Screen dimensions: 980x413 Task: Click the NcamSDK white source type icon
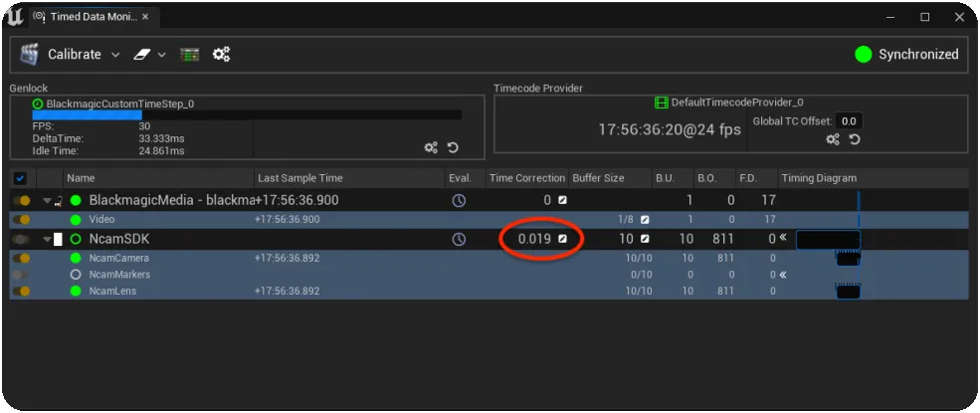pos(58,239)
